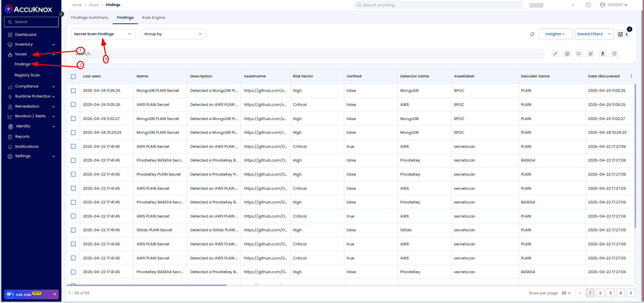Go to page 2
This screenshot has width=644, height=303.
(x=600, y=293)
